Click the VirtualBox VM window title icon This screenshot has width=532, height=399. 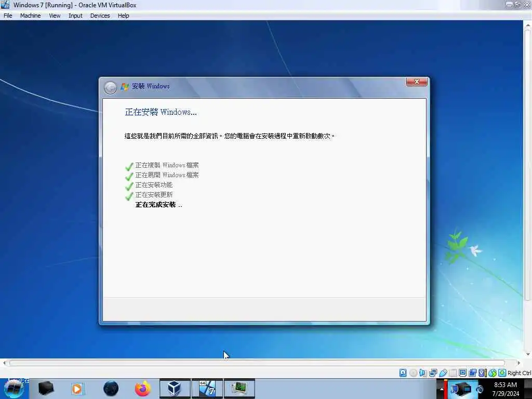[x=5, y=5]
